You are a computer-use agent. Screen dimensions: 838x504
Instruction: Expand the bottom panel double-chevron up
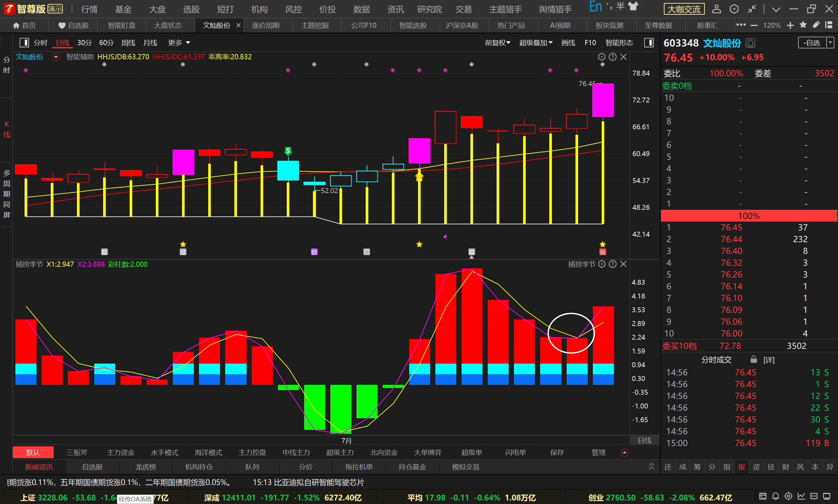(x=651, y=466)
